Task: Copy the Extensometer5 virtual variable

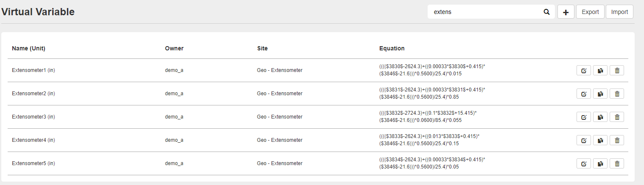Action: 600,163
